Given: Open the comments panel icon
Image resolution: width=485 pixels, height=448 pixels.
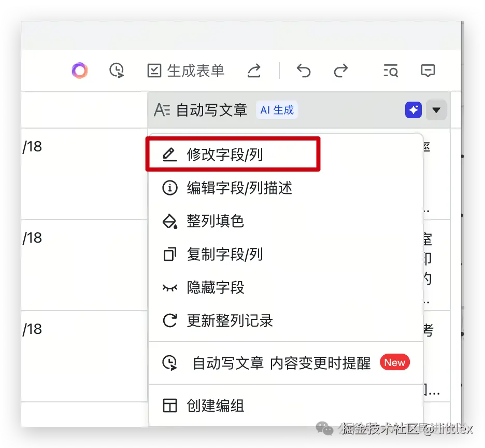Looking at the screenshot, I should click(x=427, y=71).
